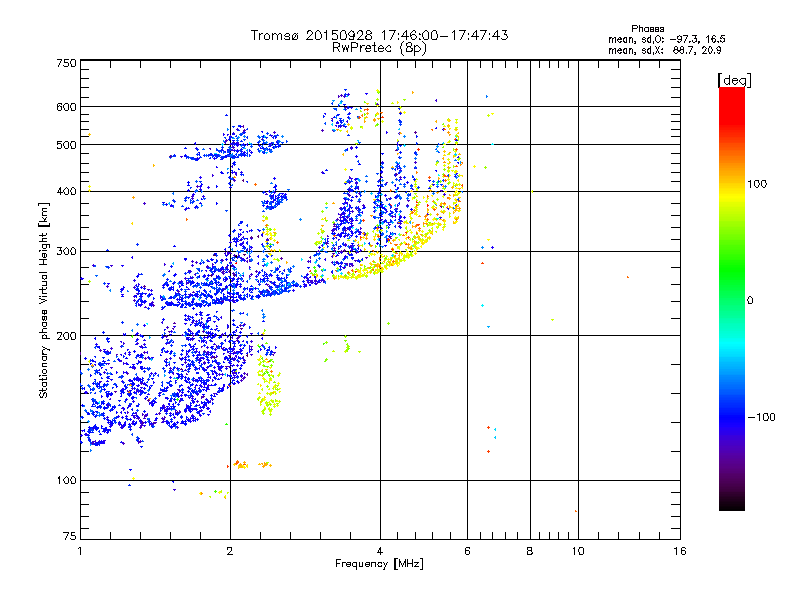Viewport: 800px width, 600px height.
Task: Click the y-axis tick label '500'
Action: pos(66,145)
